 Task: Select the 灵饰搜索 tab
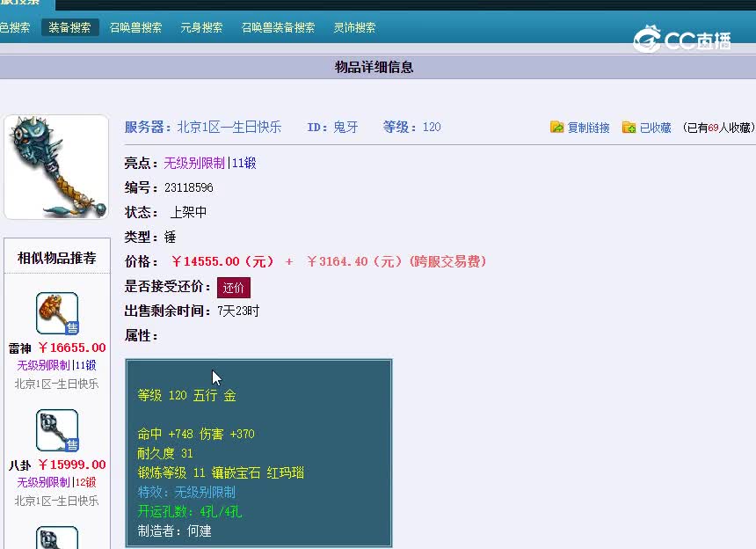tap(354, 27)
